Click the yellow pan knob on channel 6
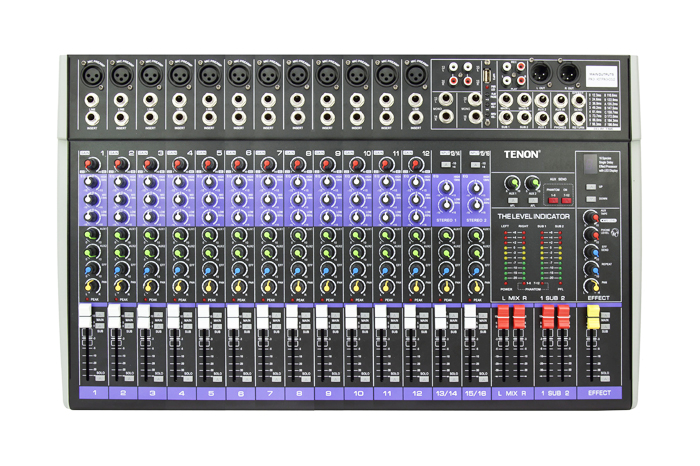Screen dimensions: 700x466 pos(238,287)
